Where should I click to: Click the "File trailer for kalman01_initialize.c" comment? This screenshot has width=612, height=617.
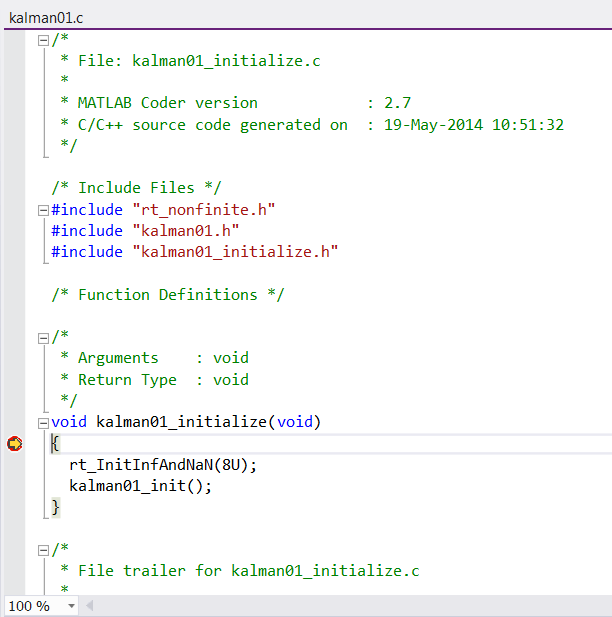point(249,571)
